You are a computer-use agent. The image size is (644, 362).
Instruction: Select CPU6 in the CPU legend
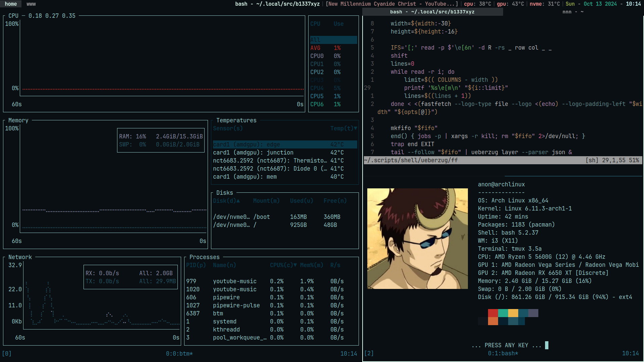[333, 104]
